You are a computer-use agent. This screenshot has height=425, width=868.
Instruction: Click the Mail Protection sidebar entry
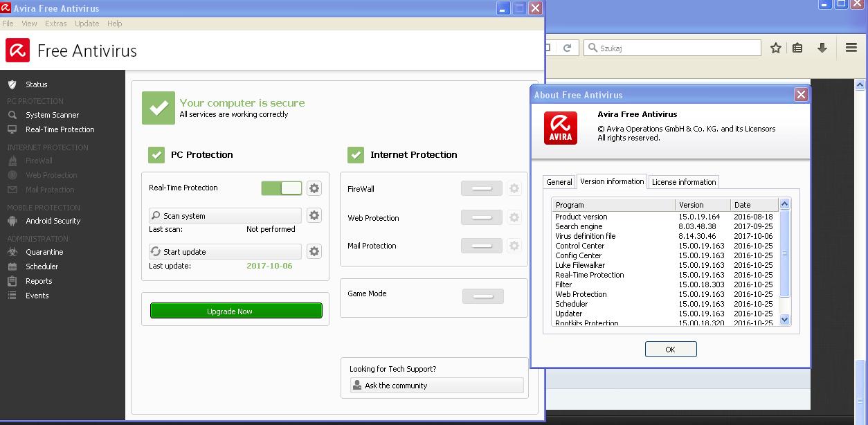click(50, 190)
